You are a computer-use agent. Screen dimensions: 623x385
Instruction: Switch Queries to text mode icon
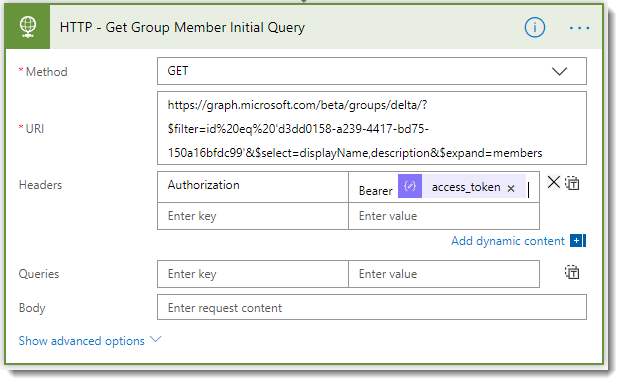572,272
